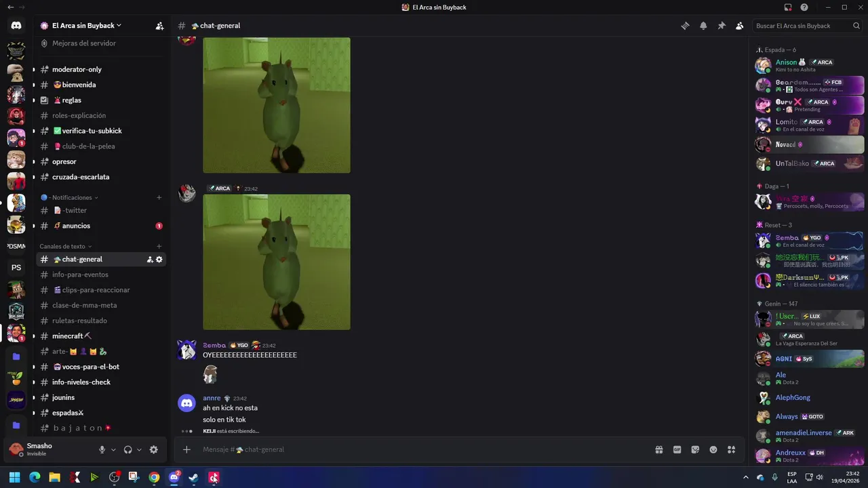The width and height of the screenshot is (868, 488).
Task: Open the PS server in server list
Action: tap(16, 268)
